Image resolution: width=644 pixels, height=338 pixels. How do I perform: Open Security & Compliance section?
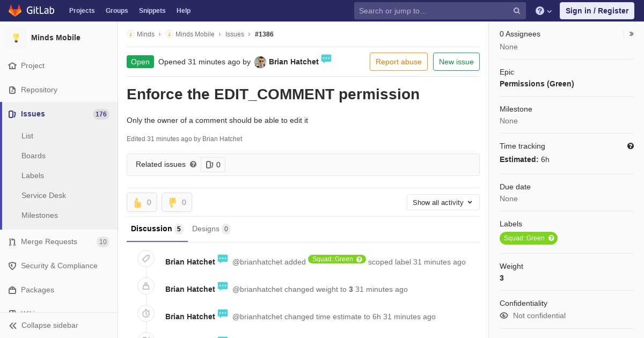click(x=59, y=266)
